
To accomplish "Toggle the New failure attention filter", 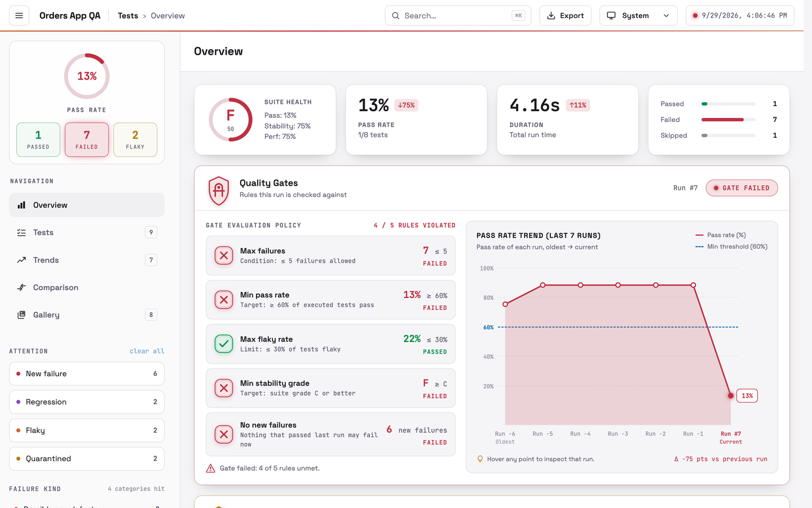I will [x=87, y=374].
